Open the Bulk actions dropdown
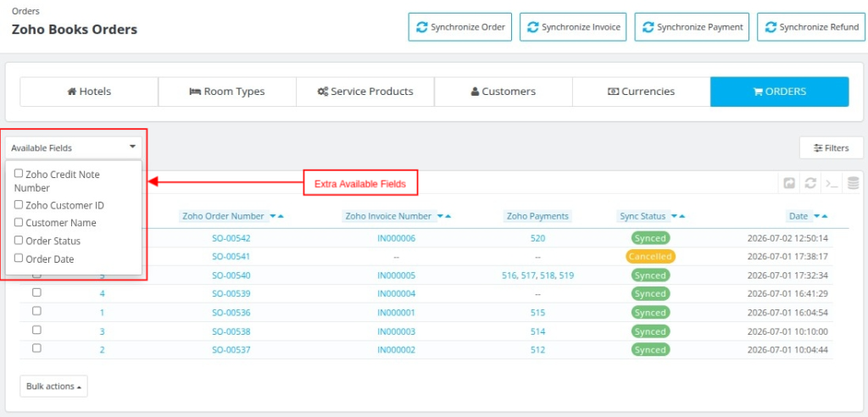Image resolution: width=868 pixels, height=417 pixels. [x=53, y=386]
